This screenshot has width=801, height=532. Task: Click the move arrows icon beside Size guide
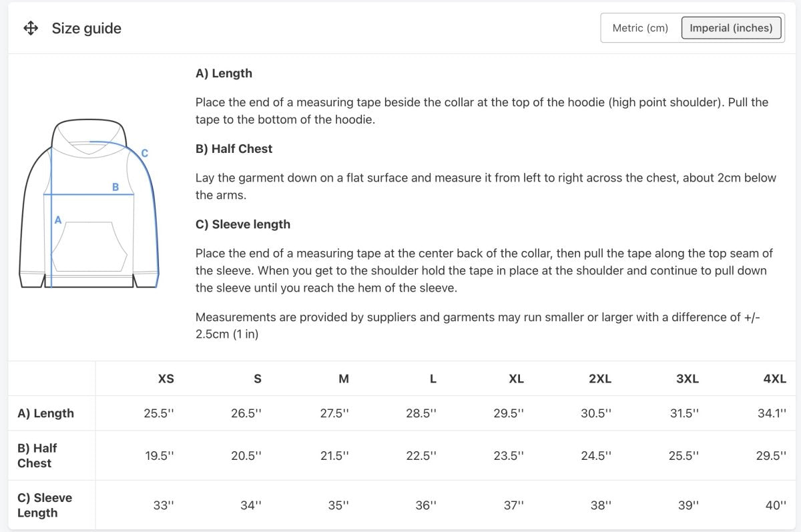tap(31, 28)
